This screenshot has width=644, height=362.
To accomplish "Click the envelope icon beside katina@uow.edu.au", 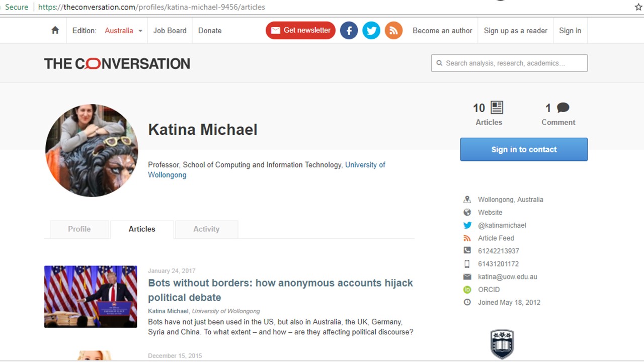I will point(467,277).
